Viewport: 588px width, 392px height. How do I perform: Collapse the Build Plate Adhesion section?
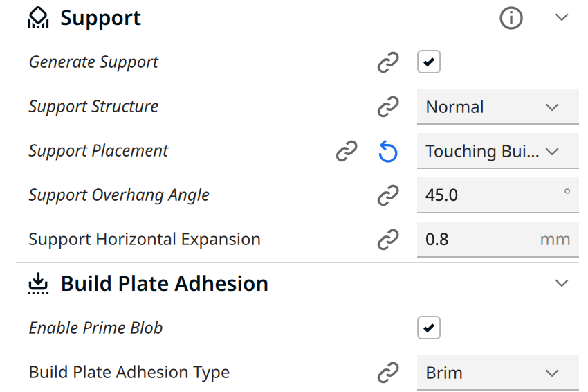562,283
